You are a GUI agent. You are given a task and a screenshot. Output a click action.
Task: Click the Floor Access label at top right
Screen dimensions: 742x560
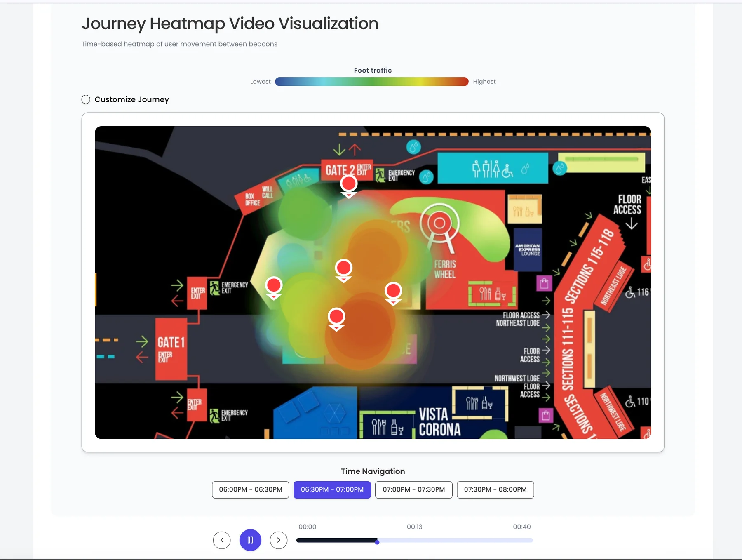point(627,205)
